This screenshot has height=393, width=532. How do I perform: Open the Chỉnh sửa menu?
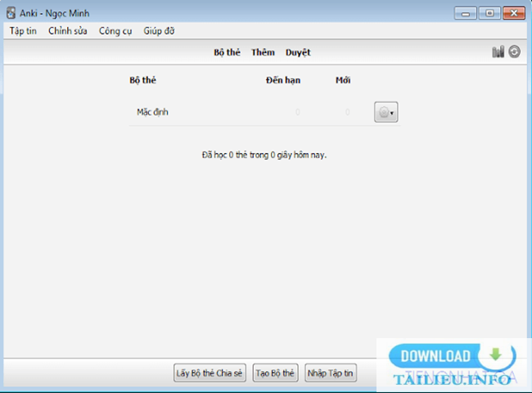click(67, 31)
